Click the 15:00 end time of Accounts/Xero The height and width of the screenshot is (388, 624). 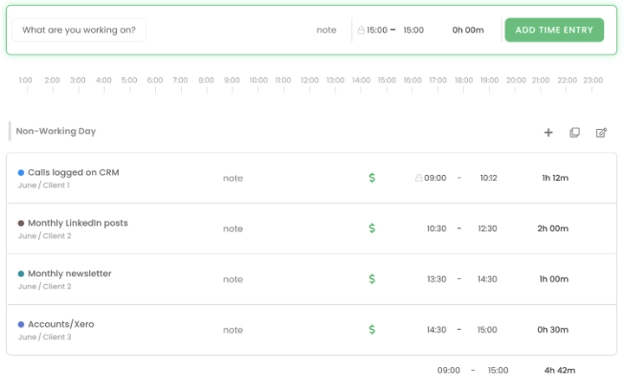pos(488,330)
